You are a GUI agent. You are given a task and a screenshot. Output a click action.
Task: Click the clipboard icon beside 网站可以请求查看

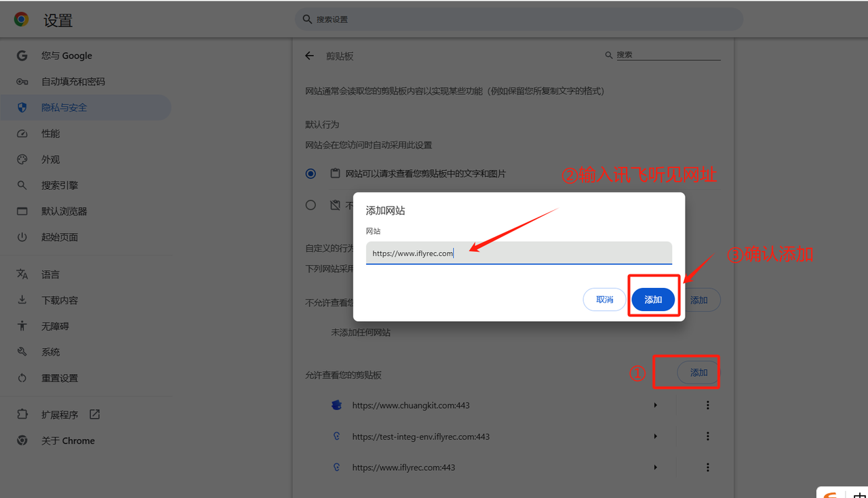point(334,173)
